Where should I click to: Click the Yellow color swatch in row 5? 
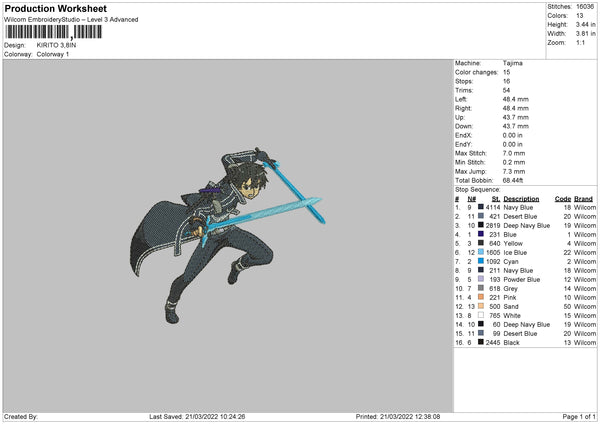[481, 243]
